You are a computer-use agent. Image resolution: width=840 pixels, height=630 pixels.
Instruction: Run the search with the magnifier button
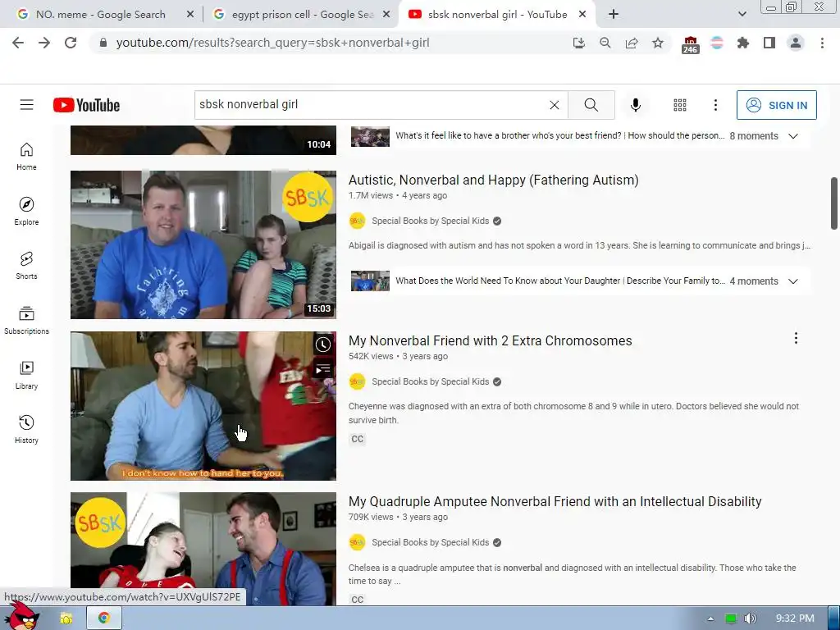(591, 105)
